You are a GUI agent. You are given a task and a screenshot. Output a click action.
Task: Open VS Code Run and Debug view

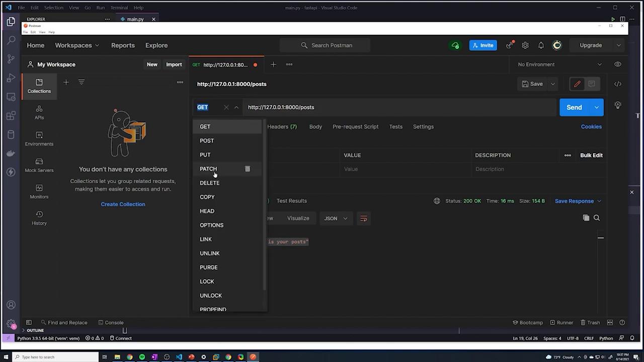(x=11, y=78)
